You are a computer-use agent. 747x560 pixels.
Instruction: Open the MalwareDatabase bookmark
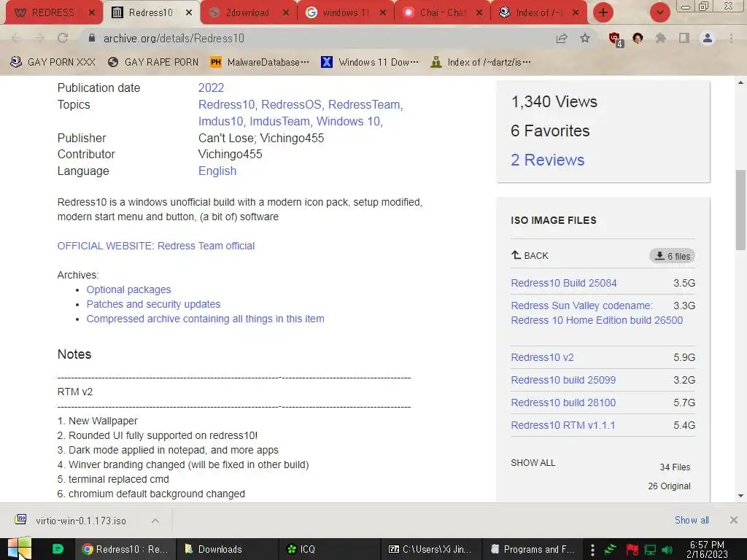click(x=260, y=63)
